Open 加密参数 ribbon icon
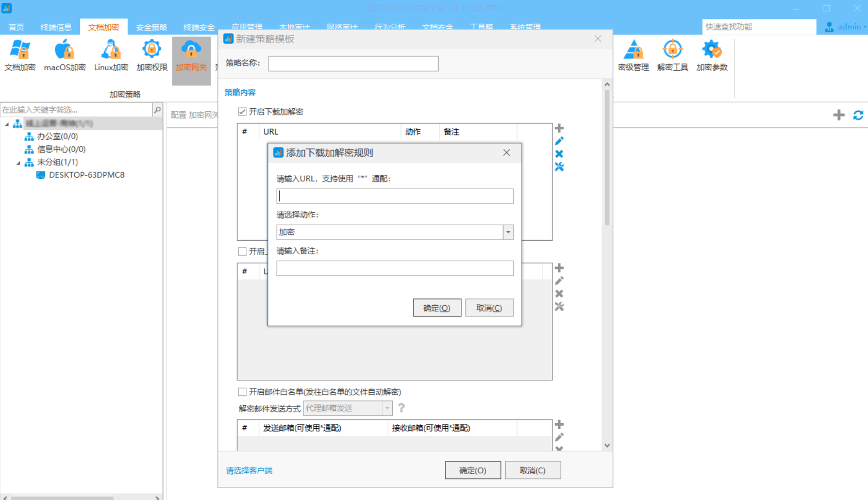This screenshot has width=868, height=500. click(712, 55)
